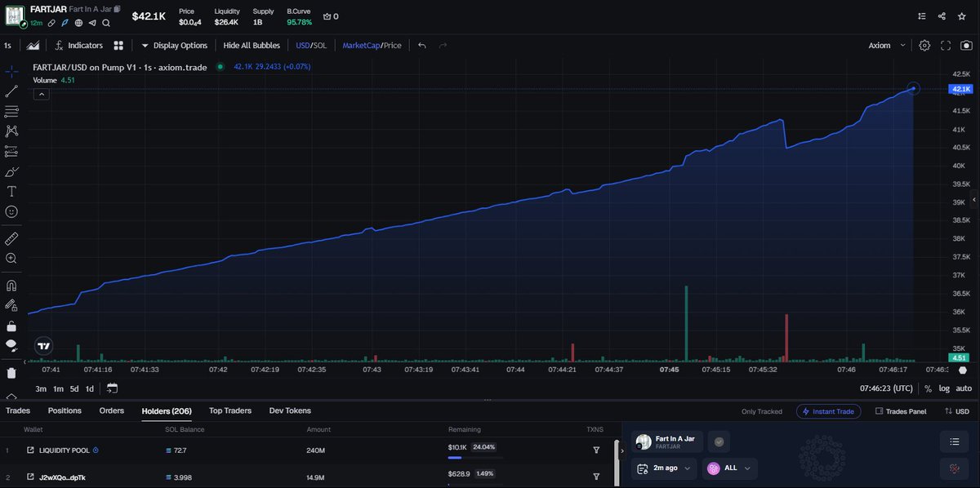Take a chart snapshot with camera icon
This screenshot has width=980, height=488.
click(x=966, y=46)
